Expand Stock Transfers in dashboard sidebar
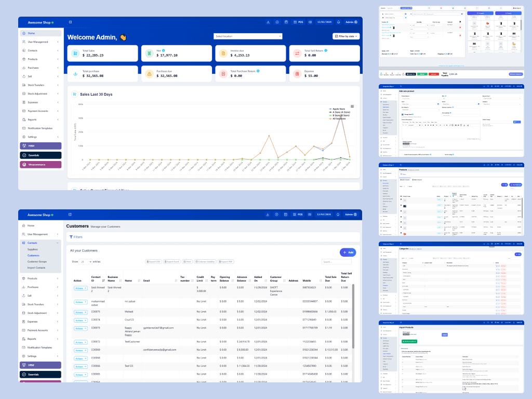The height and width of the screenshot is (399, 532). pos(41,85)
